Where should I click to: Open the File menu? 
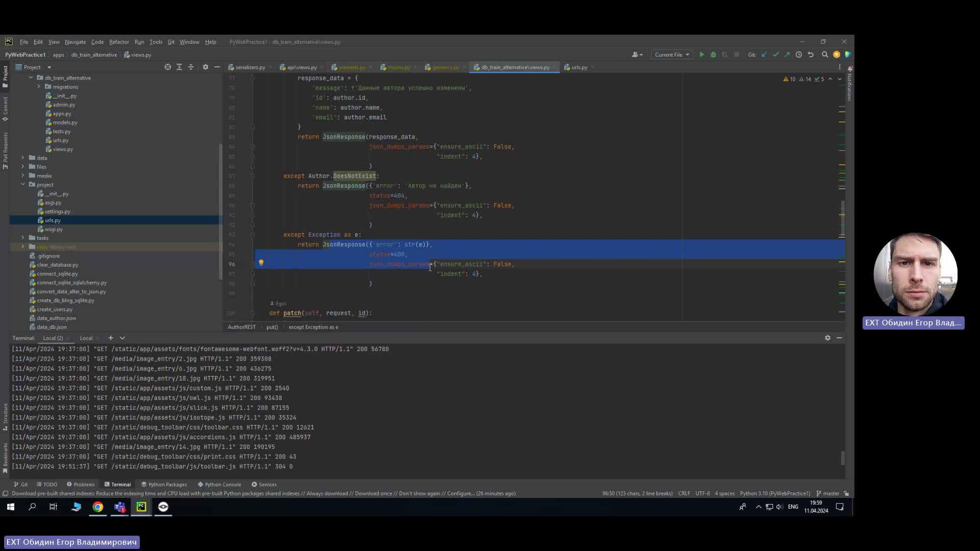24,42
